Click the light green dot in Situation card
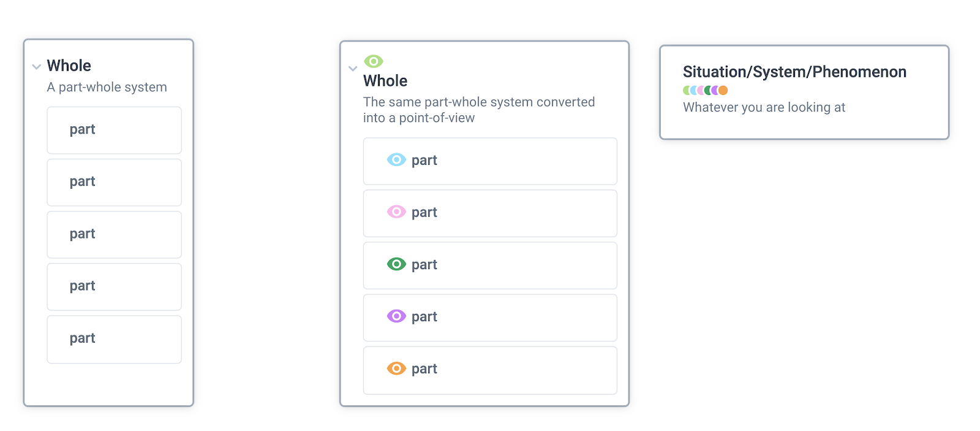The image size is (980, 431). point(686,91)
